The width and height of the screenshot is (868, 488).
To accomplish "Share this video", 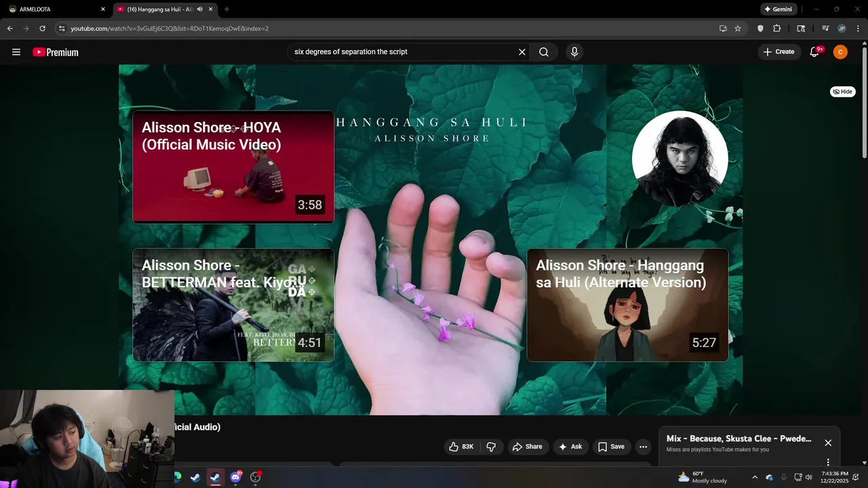I will [527, 447].
